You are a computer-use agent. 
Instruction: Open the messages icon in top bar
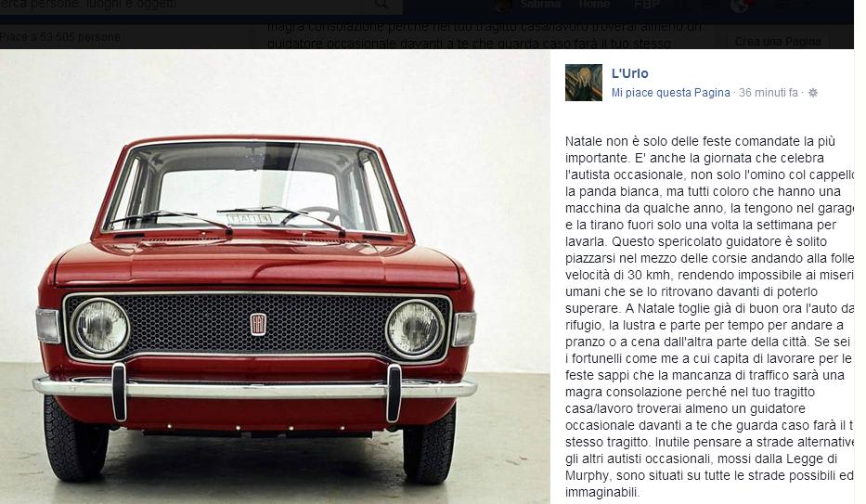[x=707, y=5]
